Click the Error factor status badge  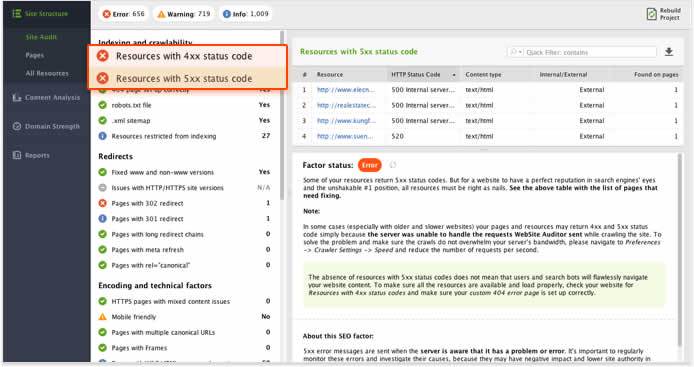point(370,165)
